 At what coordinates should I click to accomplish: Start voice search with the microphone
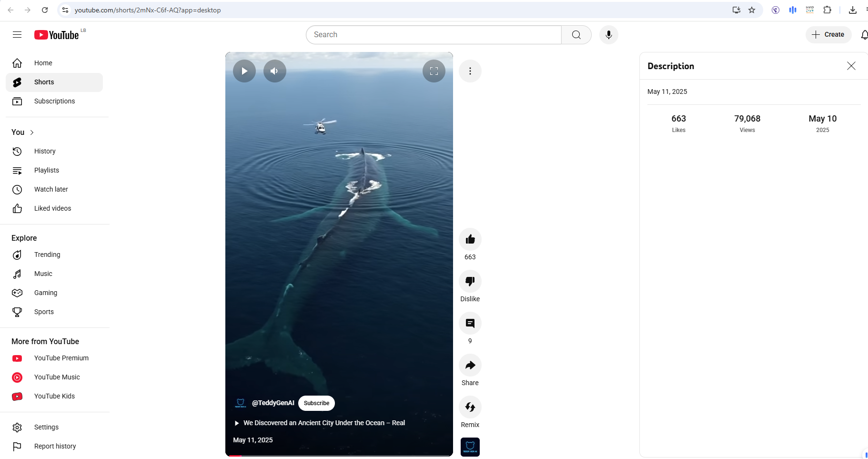[608, 35]
